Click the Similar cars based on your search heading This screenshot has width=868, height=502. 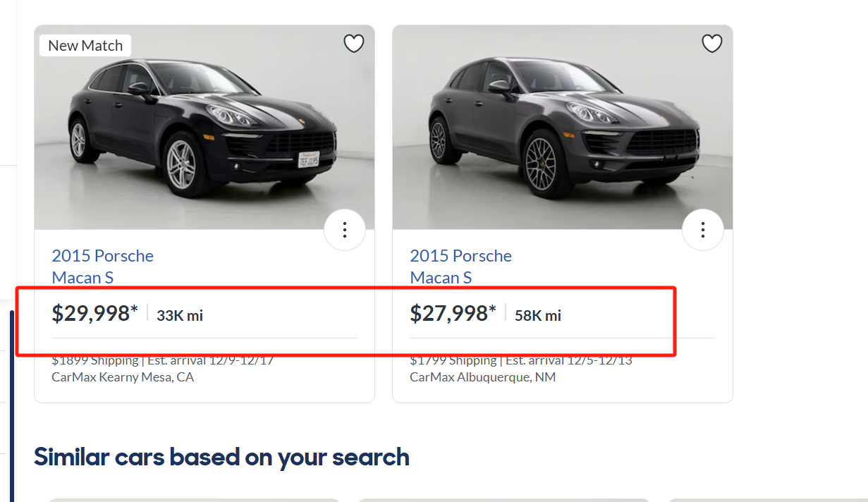pos(221,457)
